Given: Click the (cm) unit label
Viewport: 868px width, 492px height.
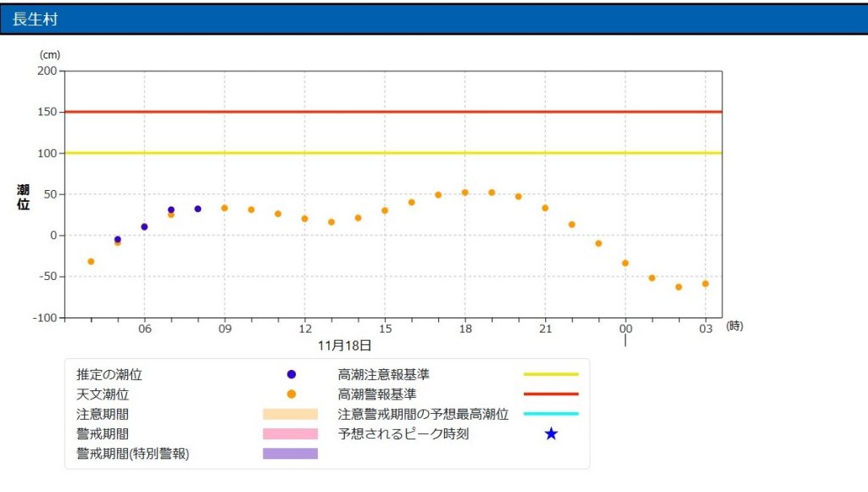Looking at the screenshot, I should click(x=50, y=55).
